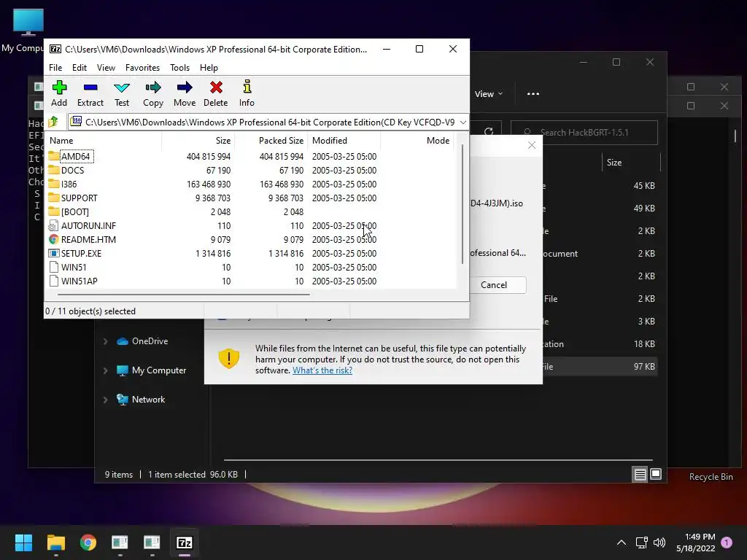Viewport: 747px width, 560px height.
Task: Open File Explorer from the taskbar
Action: point(55,542)
